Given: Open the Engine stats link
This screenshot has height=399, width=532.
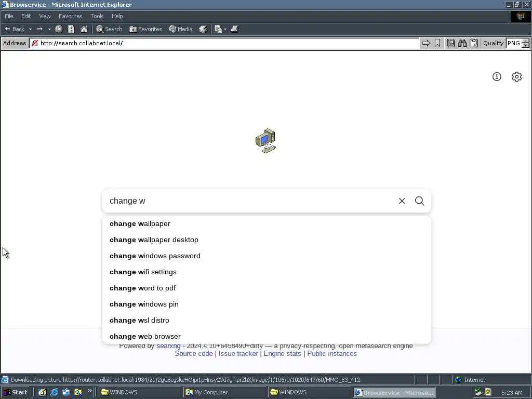Looking at the screenshot, I should [282, 353].
